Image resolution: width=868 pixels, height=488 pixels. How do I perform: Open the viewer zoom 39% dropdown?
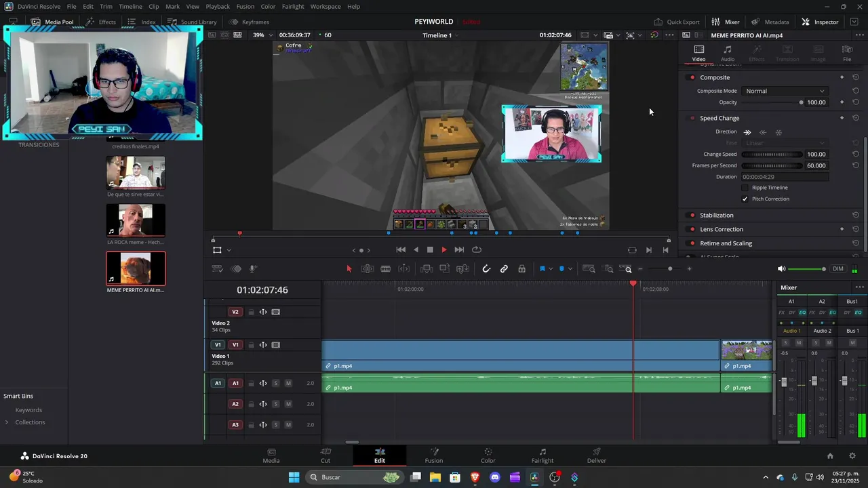pos(262,35)
